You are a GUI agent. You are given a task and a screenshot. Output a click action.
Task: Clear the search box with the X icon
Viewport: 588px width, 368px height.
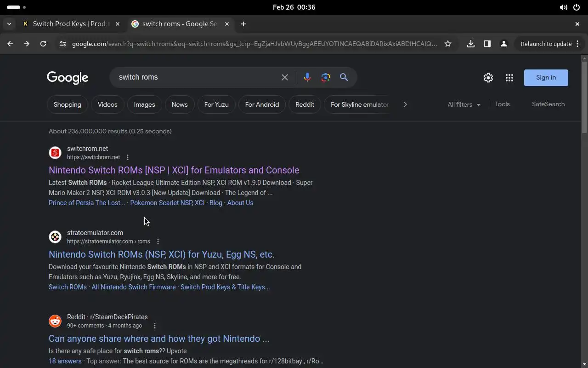pyautogui.click(x=285, y=77)
